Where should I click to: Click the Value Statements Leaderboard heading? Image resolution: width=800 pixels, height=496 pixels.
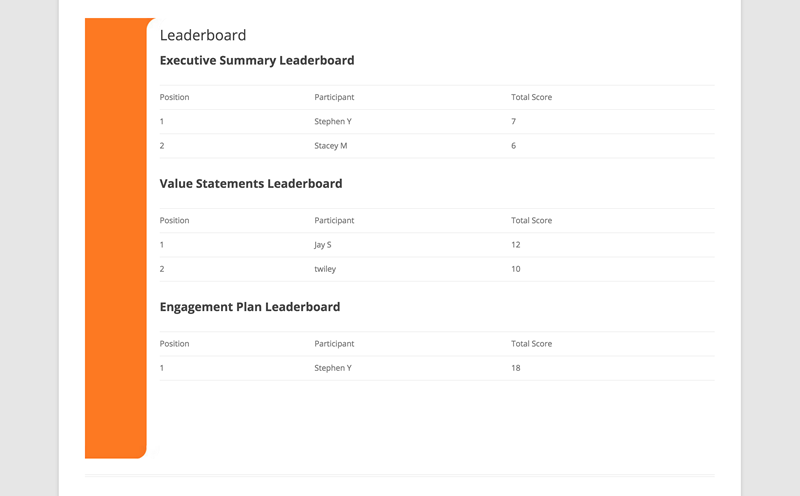(251, 184)
